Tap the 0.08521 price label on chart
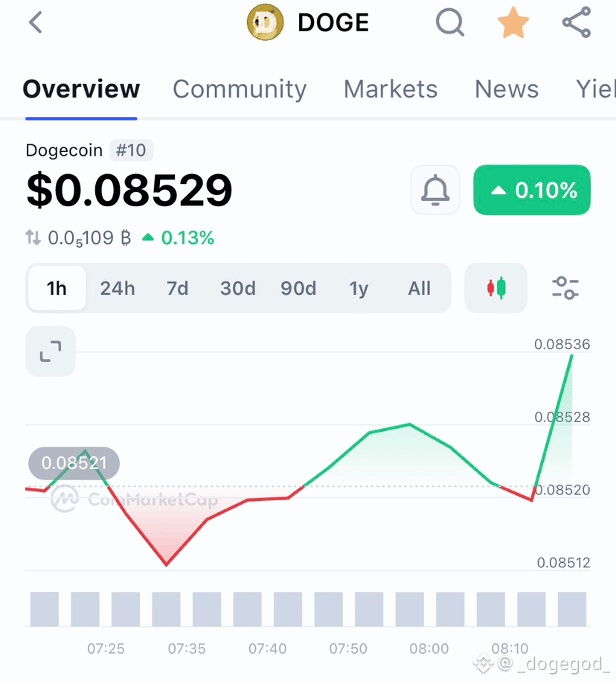The height and width of the screenshot is (682, 616). click(74, 463)
